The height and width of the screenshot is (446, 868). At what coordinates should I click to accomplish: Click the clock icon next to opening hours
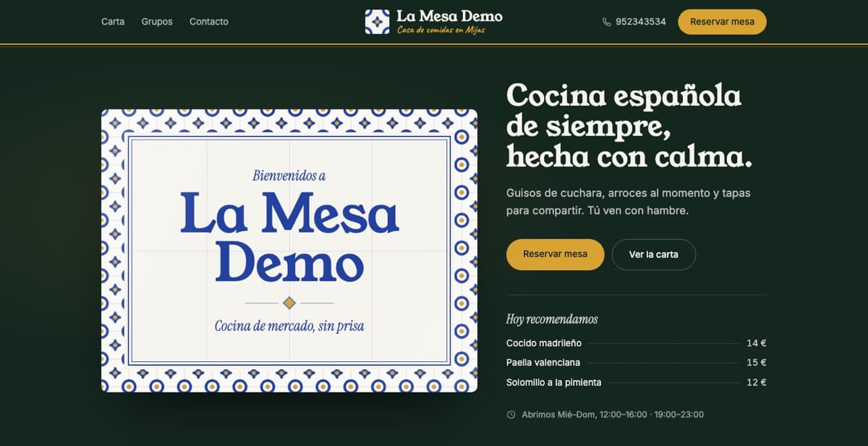(x=511, y=415)
